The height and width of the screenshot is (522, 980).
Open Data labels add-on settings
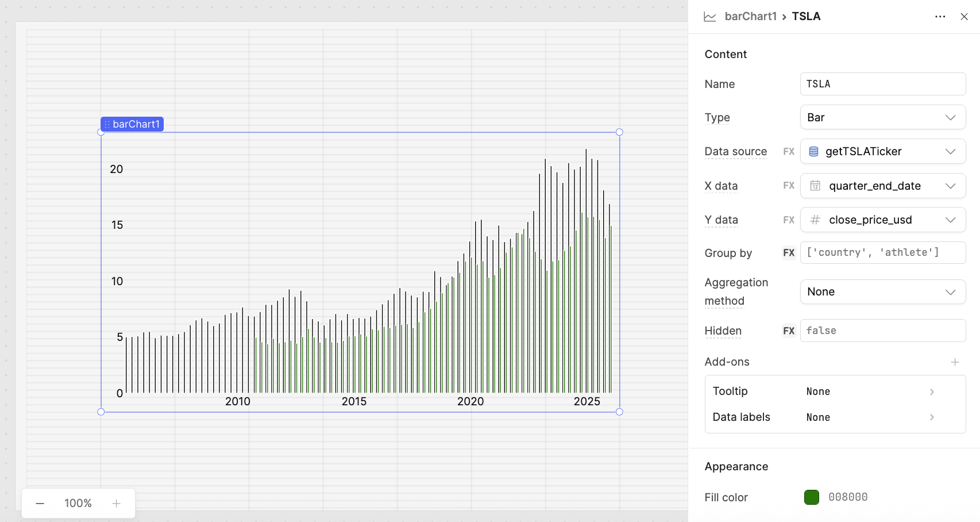835,417
